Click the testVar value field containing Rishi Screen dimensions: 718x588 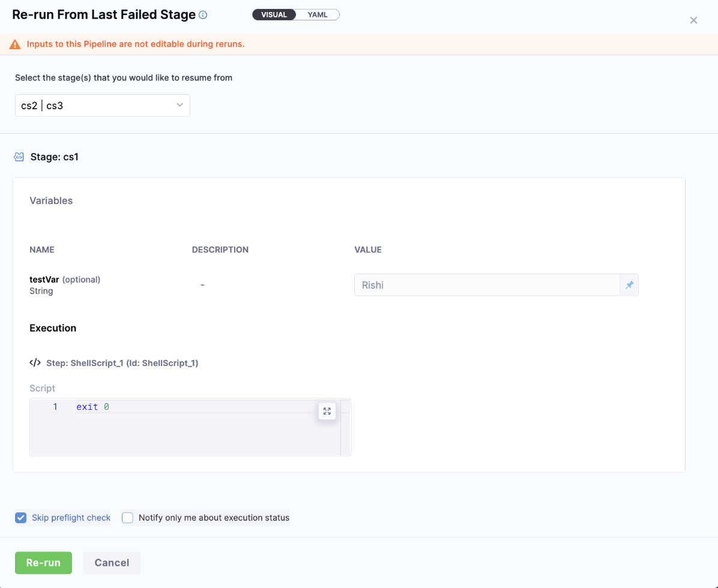[x=486, y=285]
